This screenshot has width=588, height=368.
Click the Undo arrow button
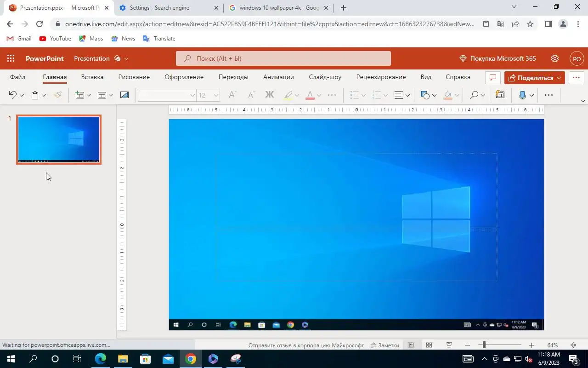(x=12, y=95)
